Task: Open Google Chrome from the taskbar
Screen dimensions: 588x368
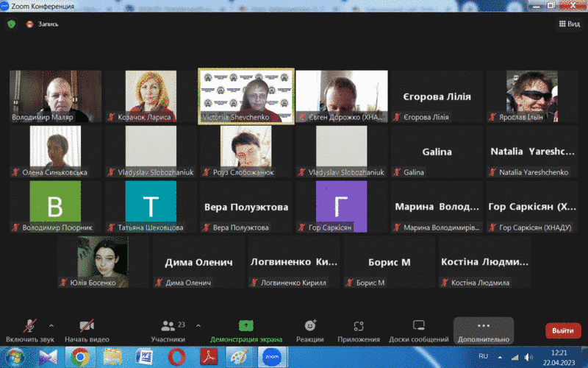Action: [80, 357]
